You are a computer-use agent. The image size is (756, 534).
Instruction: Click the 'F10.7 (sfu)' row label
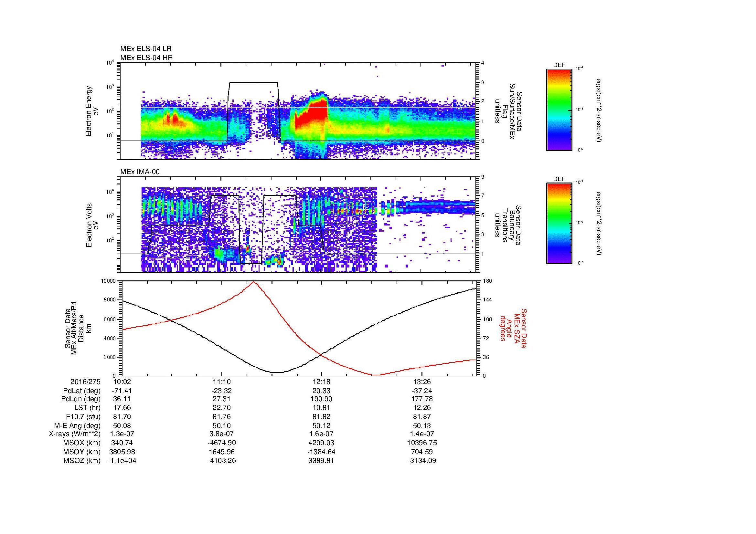pos(83,416)
